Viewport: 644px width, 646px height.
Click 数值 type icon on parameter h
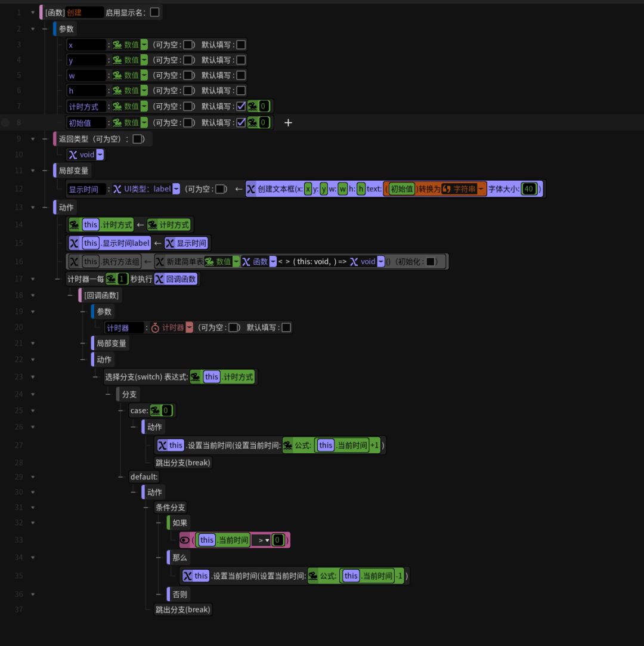click(117, 91)
